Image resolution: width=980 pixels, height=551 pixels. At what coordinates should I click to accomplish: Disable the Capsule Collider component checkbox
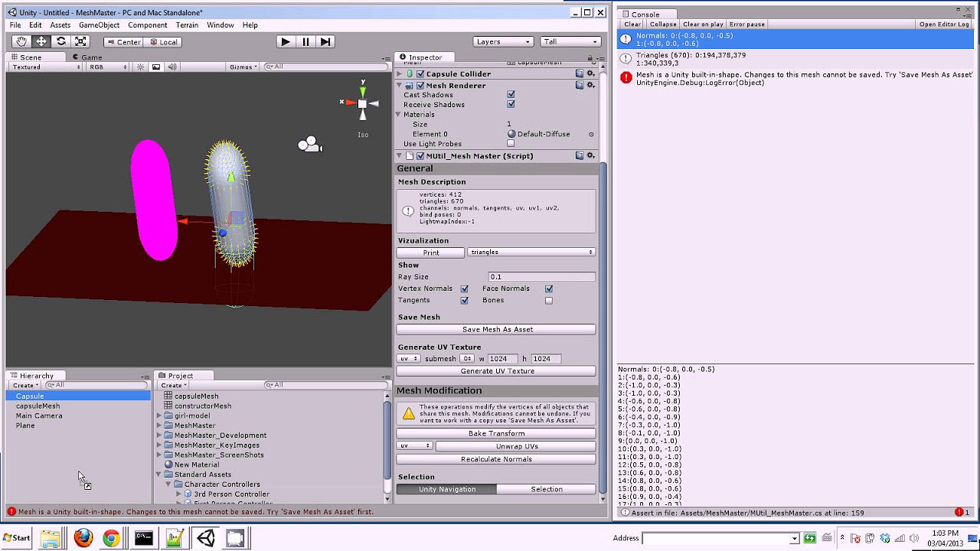point(420,74)
